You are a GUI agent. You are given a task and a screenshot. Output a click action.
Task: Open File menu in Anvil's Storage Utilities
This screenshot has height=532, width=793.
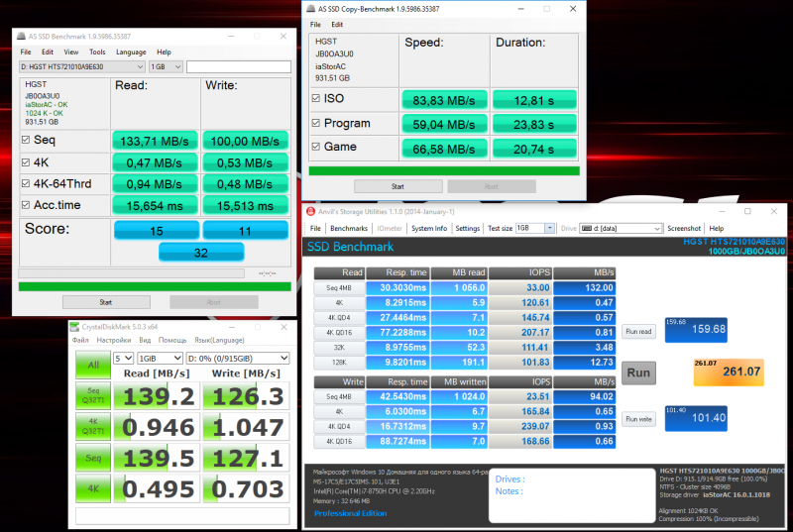tap(315, 229)
